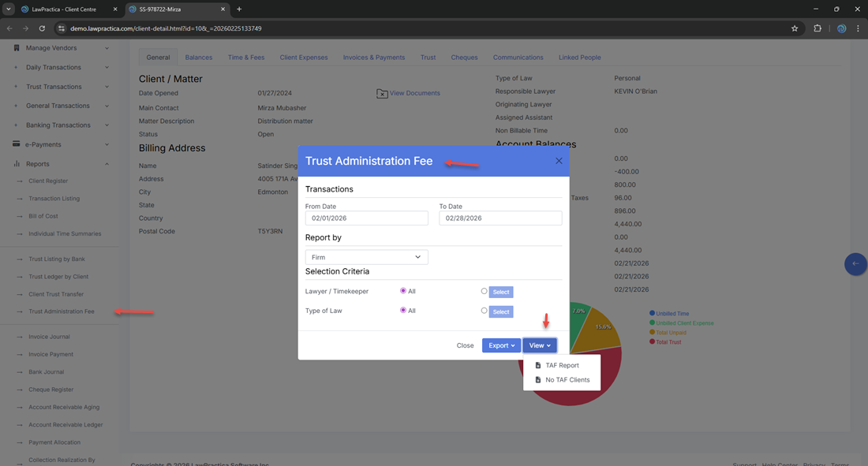Click the e-Payments card icon in sidebar
The width and height of the screenshot is (868, 466).
tap(17, 144)
